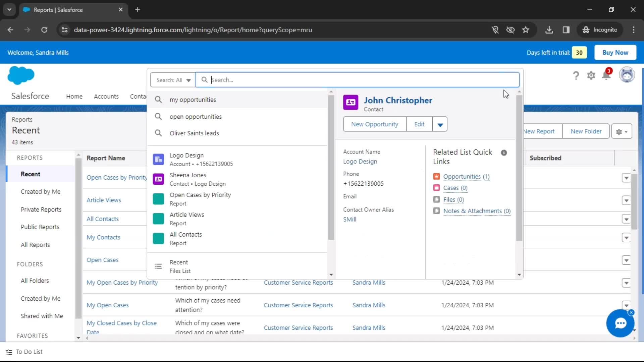
Task: Click the browser address bar URL
Action: pos(193,30)
